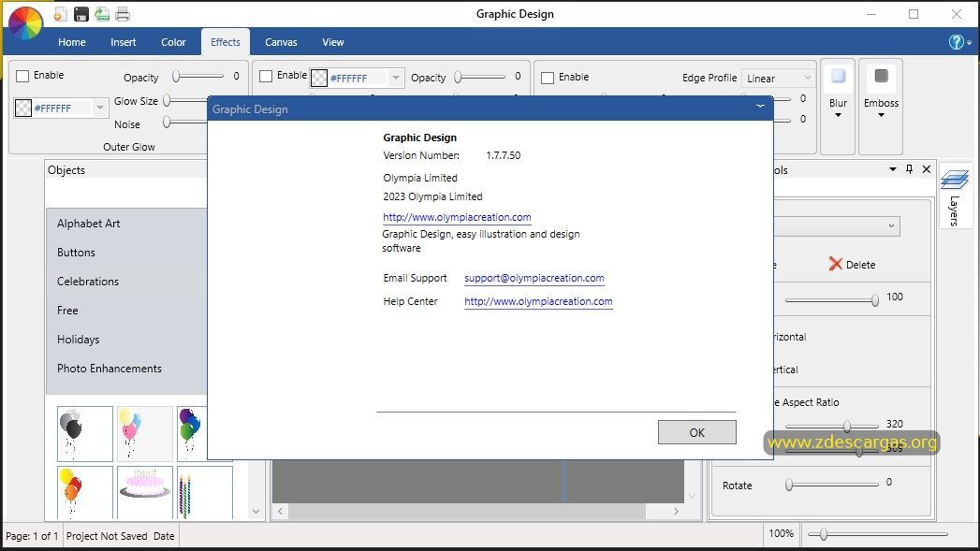Open the Edge Profile Linear dropdown

(x=778, y=78)
